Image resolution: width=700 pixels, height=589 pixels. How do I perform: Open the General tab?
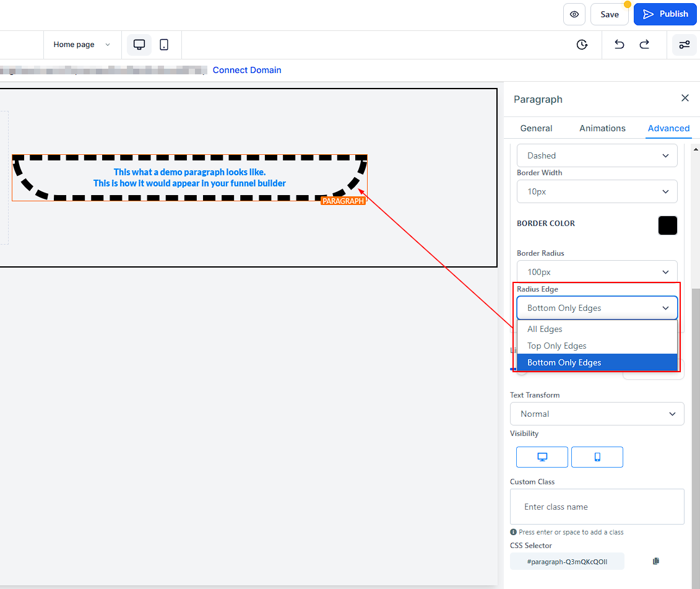(x=536, y=128)
